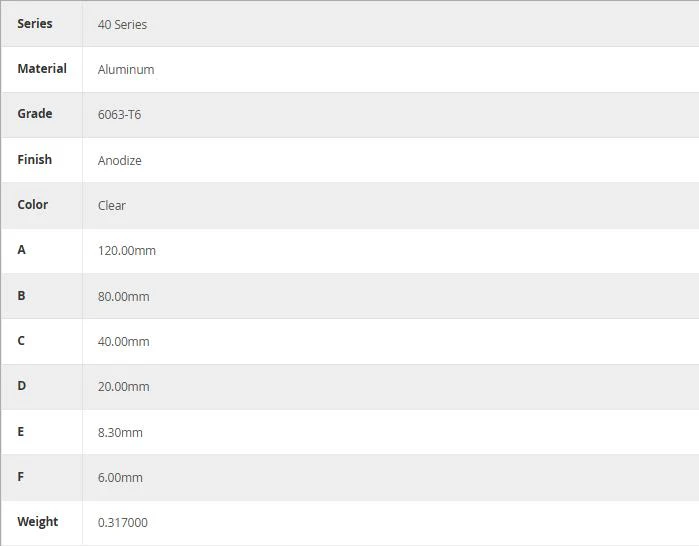This screenshot has height=546, width=699.
Task: Select the 40 Series value
Action: (123, 25)
